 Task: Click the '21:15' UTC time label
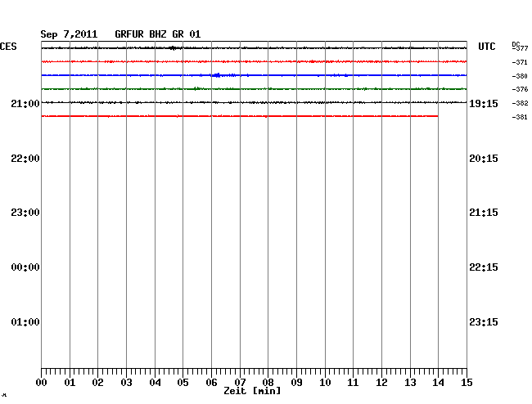tap(484, 213)
